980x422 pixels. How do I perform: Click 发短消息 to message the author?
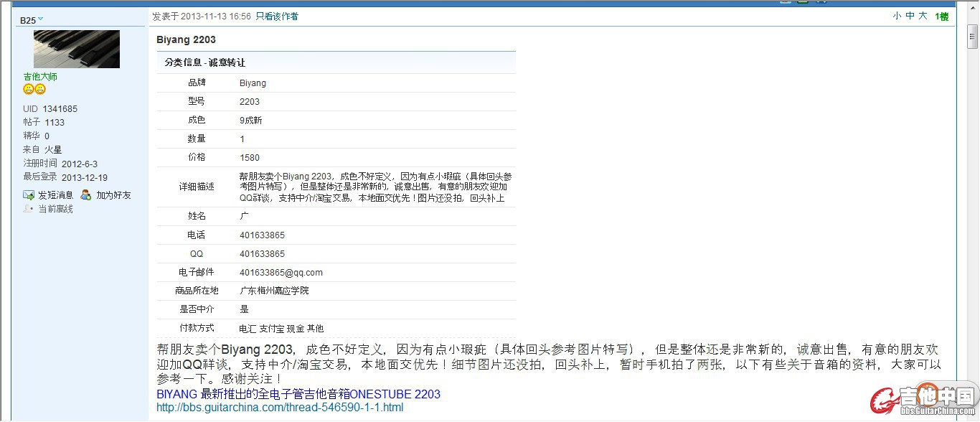pos(56,195)
